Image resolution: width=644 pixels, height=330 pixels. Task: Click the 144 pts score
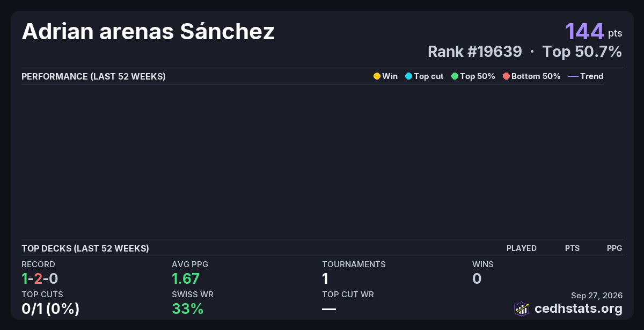[x=594, y=32]
